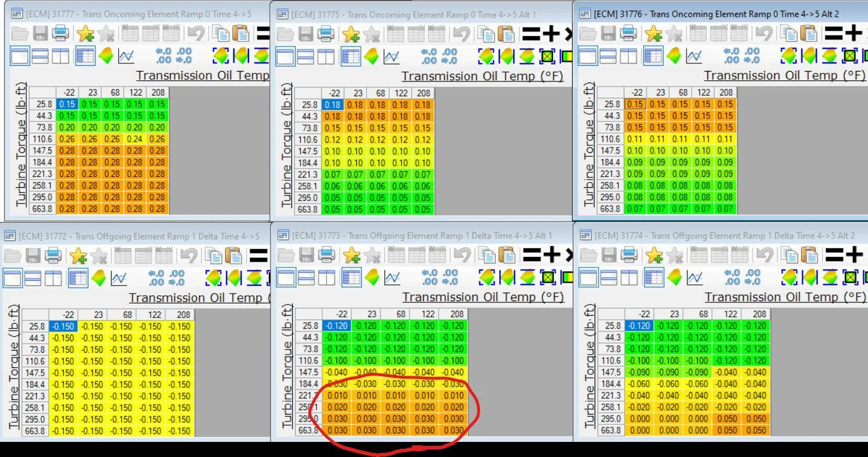Click the 208 column header in 31777 table

157,92
